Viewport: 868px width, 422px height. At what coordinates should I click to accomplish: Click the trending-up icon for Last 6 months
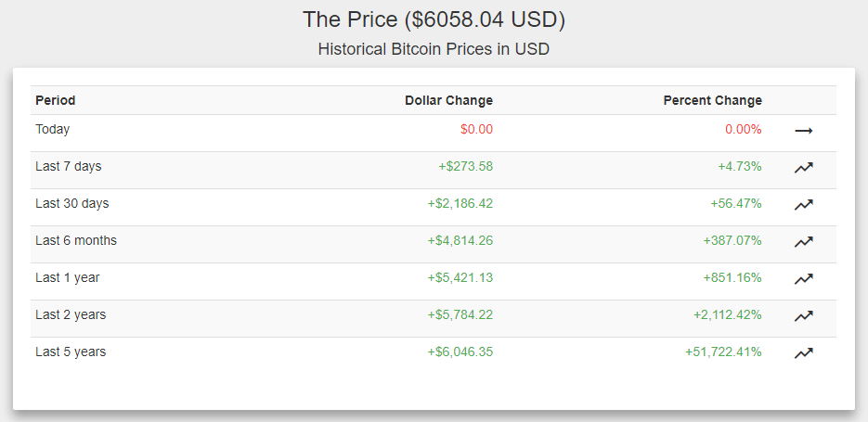pyautogui.click(x=803, y=242)
